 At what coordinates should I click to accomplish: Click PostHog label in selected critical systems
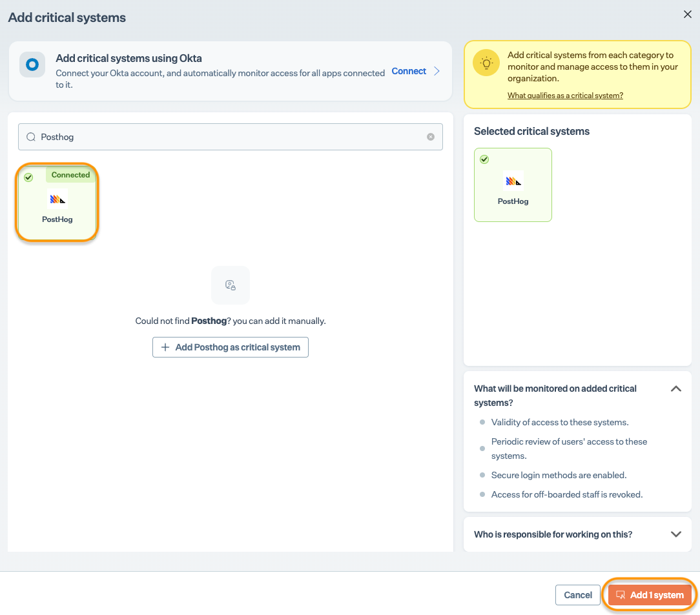[x=513, y=201]
